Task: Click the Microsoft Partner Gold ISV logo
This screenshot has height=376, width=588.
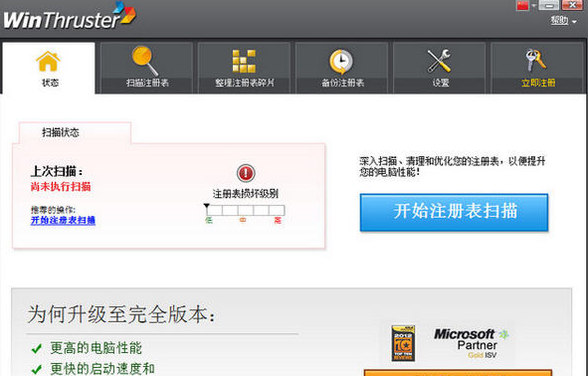Action: pos(472,343)
